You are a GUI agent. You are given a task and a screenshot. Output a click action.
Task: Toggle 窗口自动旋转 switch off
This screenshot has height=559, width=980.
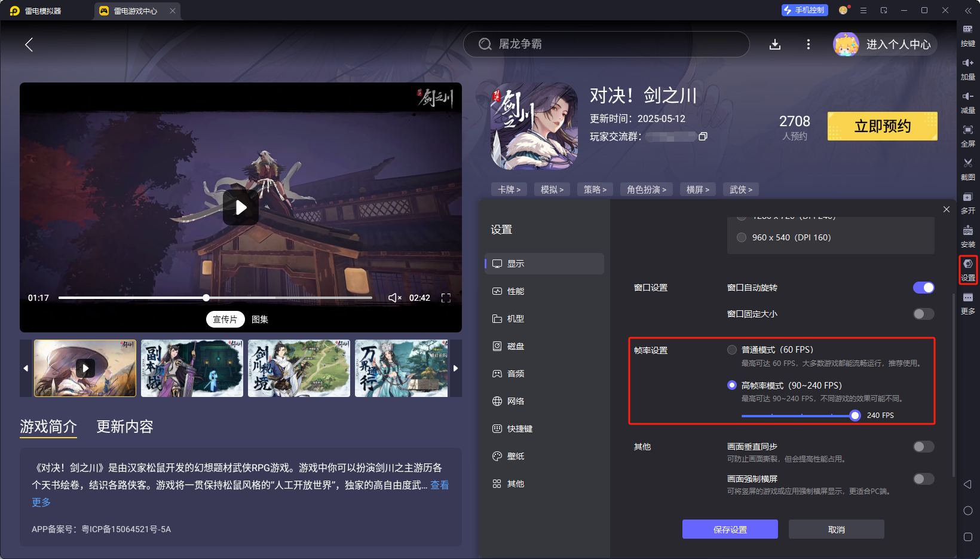(x=923, y=288)
